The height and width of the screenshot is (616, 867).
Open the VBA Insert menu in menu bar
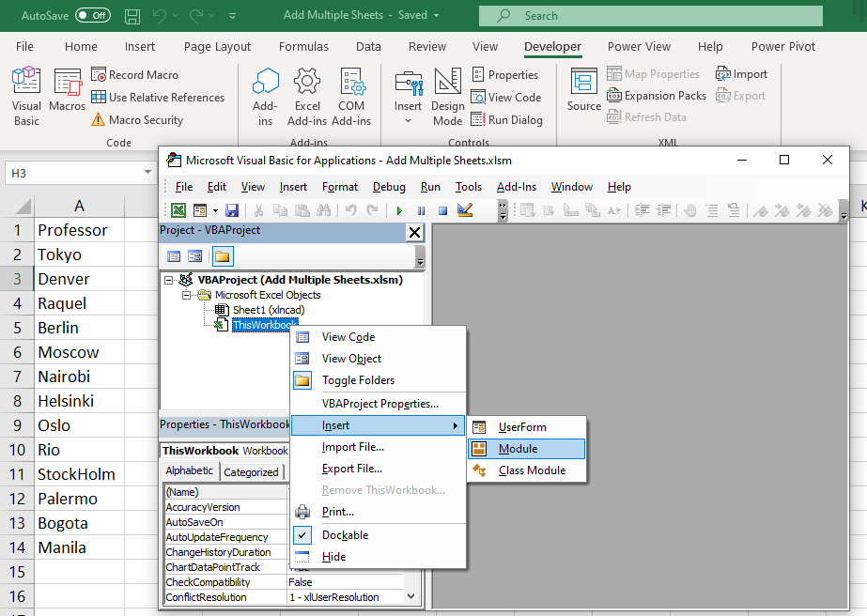tap(293, 187)
